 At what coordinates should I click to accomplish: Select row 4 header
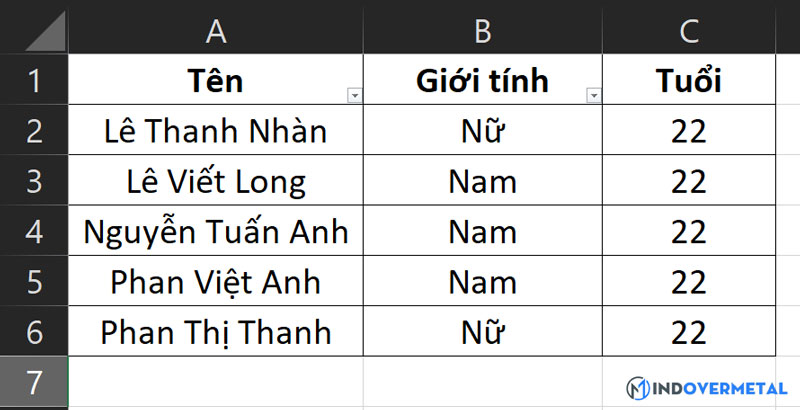pos(34,232)
